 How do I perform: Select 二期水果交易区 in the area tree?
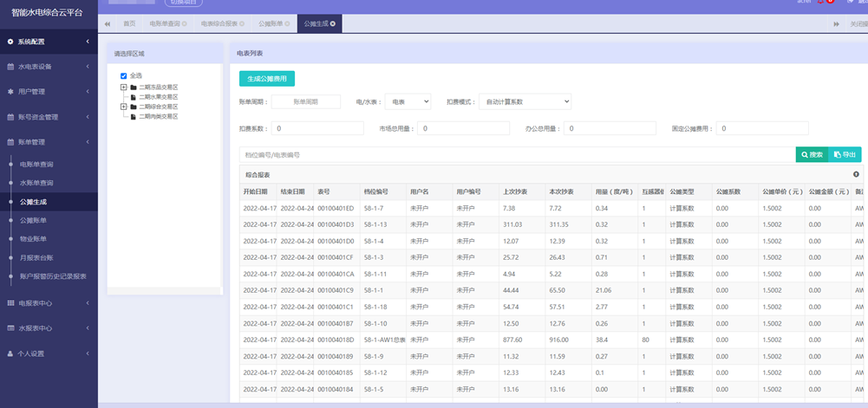coord(159,97)
